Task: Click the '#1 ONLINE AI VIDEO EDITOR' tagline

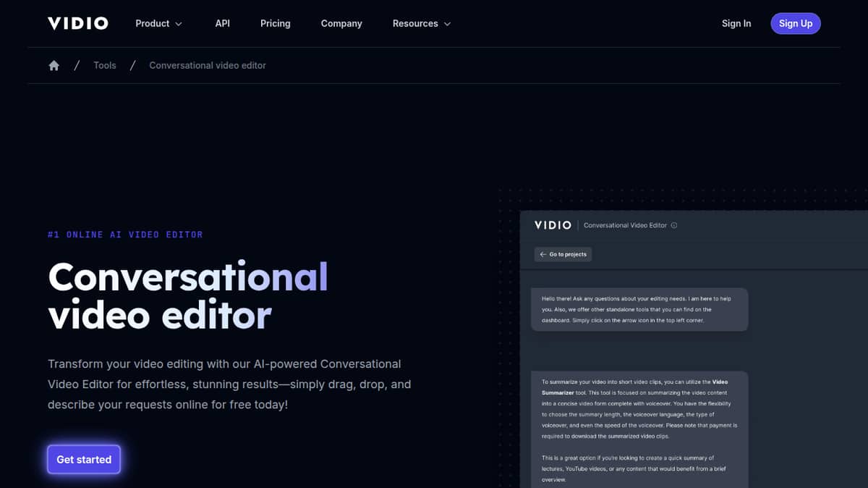Action: coord(125,235)
